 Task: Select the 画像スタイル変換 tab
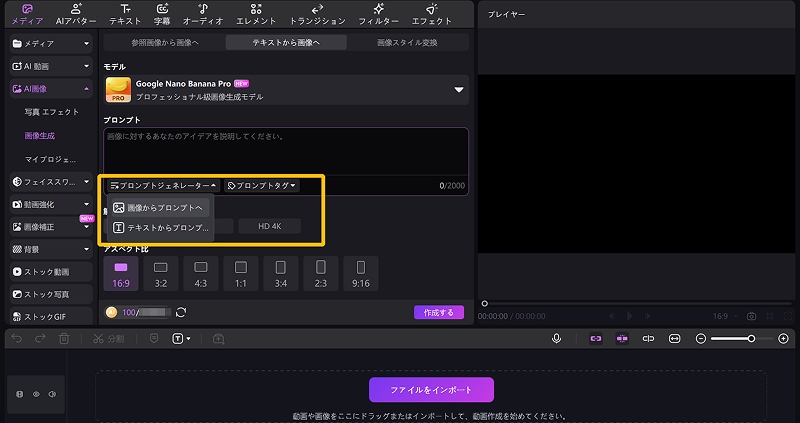coord(407,43)
